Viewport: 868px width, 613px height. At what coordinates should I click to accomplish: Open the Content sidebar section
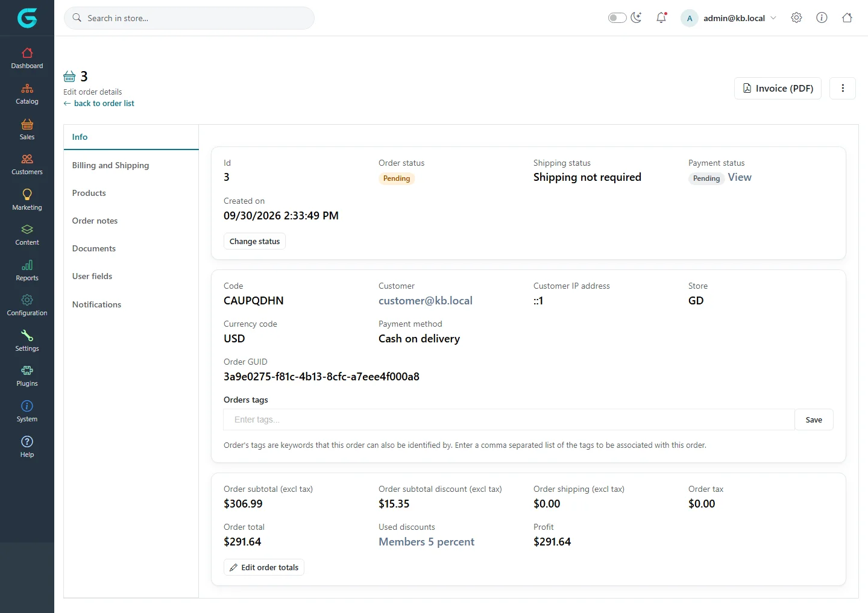[27, 235]
